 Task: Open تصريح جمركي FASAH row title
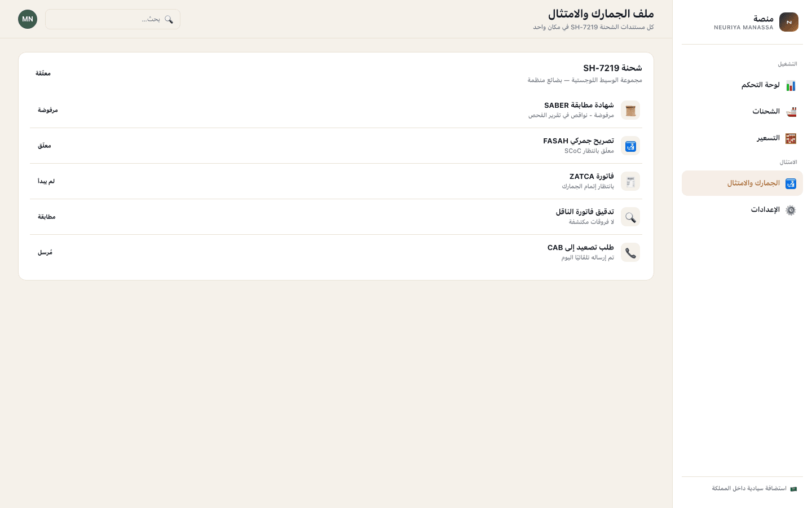point(579,141)
